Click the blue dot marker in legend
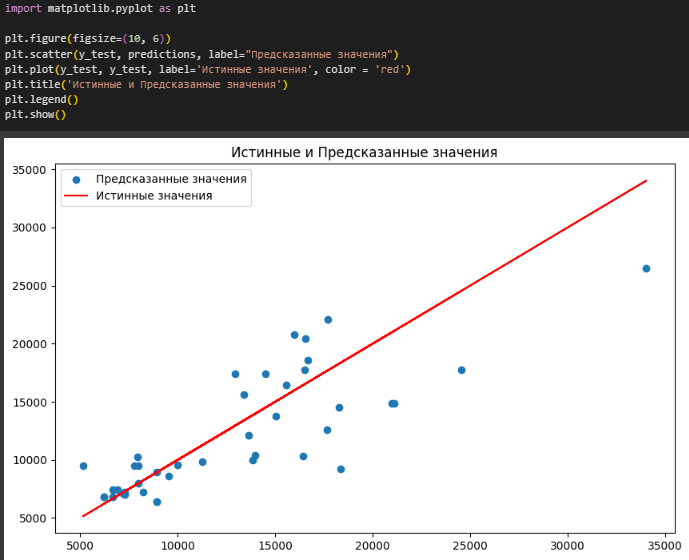This screenshot has width=689, height=560. coord(76,179)
